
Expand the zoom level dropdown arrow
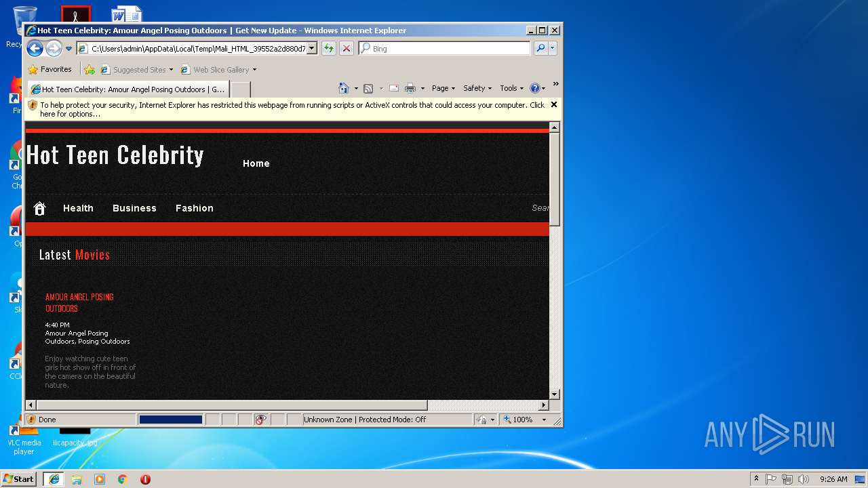click(544, 420)
